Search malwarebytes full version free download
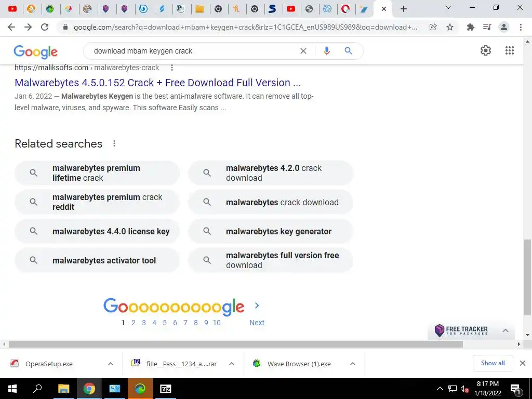Image resolution: width=532 pixels, height=399 pixels. [271, 261]
